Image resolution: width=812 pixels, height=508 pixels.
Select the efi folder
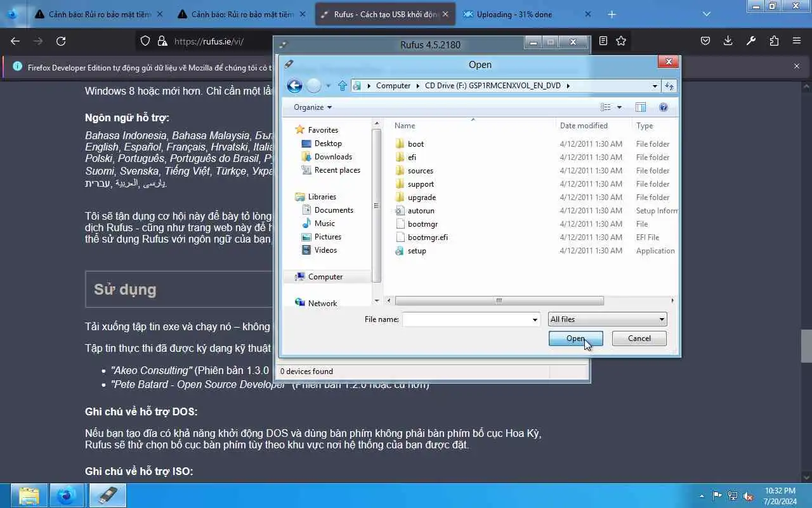coord(412,157)
